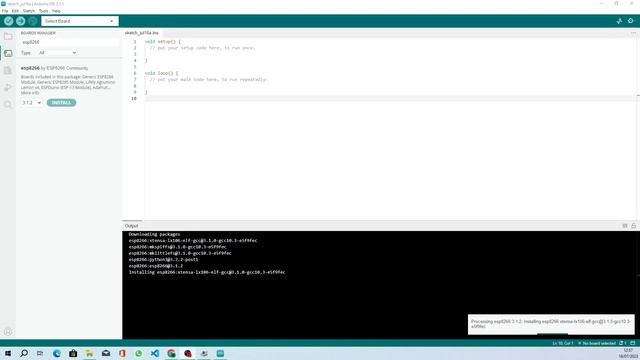This screenshot has height=360, width=640.
Task: Start the Debug toolbar button
Action: pos(33,21)
